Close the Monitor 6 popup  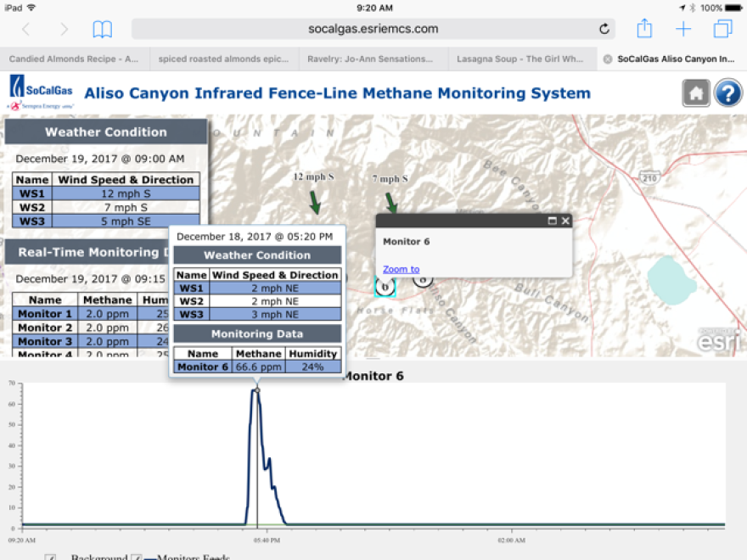coord(565,221)
